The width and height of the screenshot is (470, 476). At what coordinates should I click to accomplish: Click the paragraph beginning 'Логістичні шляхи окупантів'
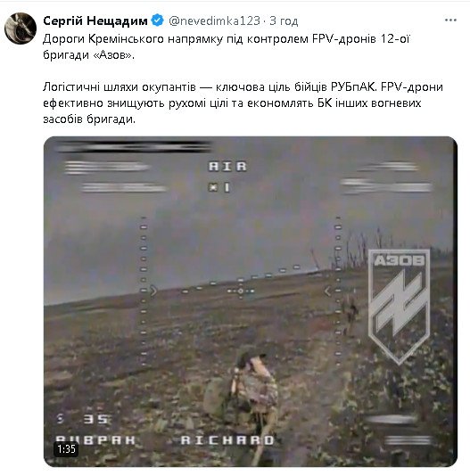point(243,103)
